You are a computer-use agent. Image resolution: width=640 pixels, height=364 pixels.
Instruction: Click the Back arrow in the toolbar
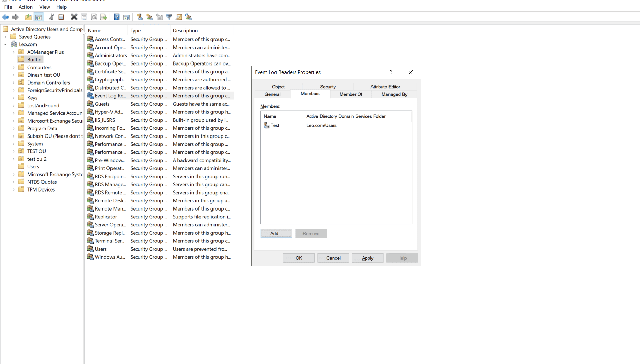[5, 17]
